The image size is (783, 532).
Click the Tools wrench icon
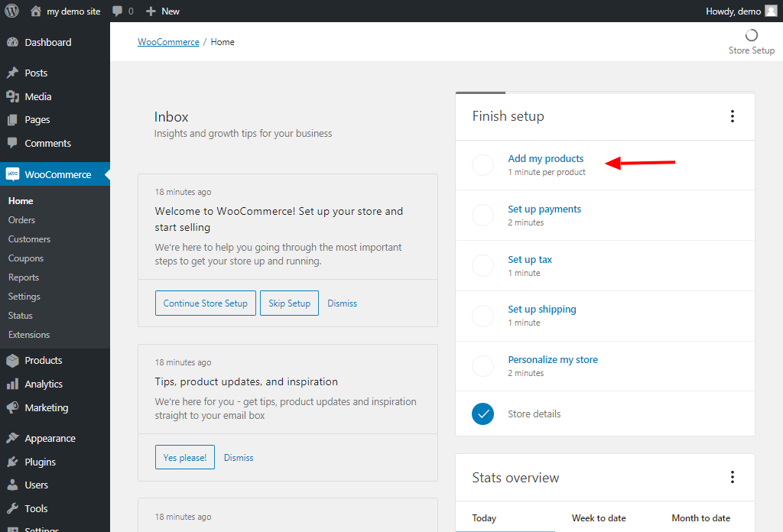(12, 508)
